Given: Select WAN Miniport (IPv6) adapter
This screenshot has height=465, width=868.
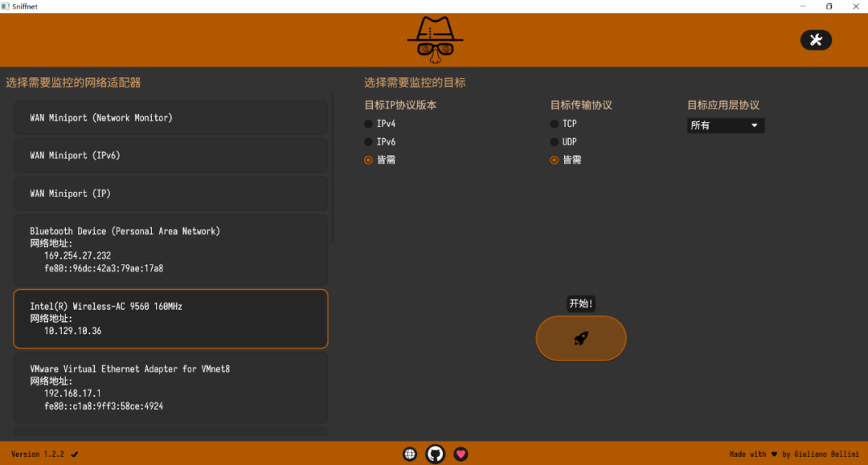Looking at the screenshot, I should click(170, 156).
